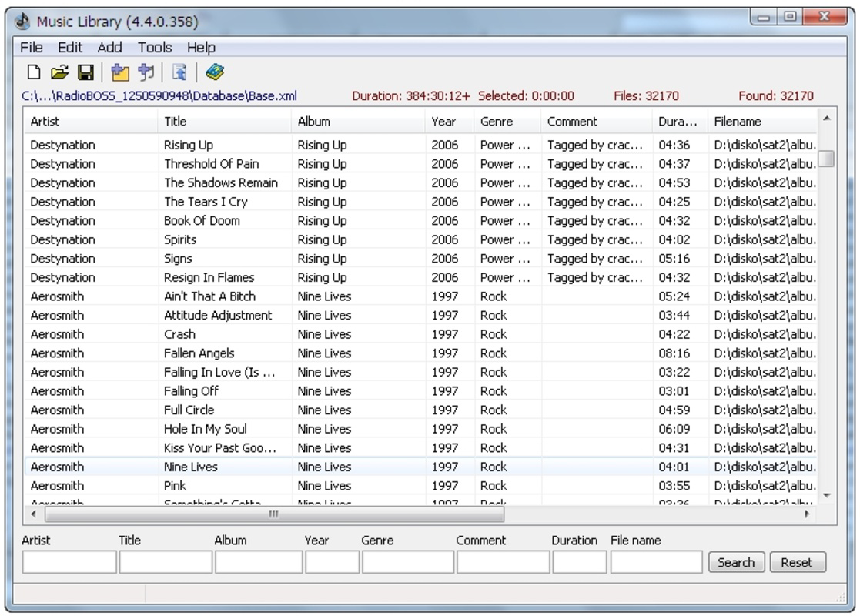The height and width of the screenshot is (616, 860).
Task: Add a folder to the library
Action: [118, 73]
